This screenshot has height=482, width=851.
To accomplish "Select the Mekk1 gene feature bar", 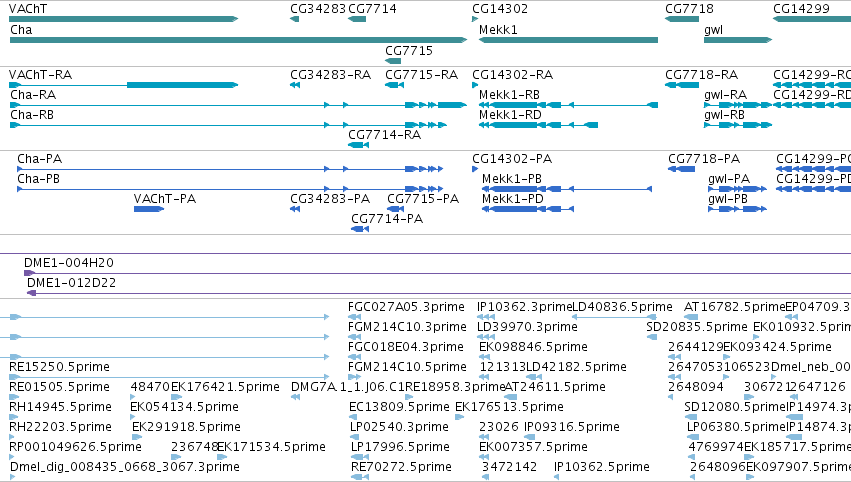I will click(x=568, y=40).
